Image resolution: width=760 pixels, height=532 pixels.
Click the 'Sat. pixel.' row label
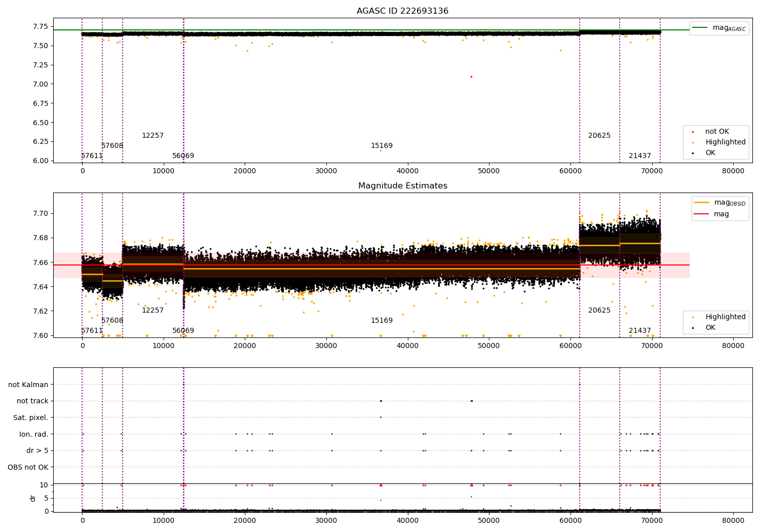pyautogui.click(x=30, y=417)
